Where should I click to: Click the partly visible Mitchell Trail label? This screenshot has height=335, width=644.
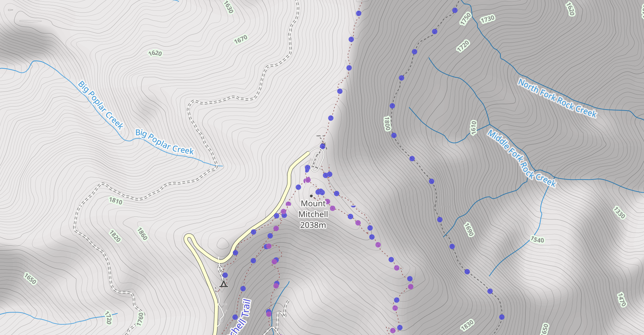click(x=240, y=317)
